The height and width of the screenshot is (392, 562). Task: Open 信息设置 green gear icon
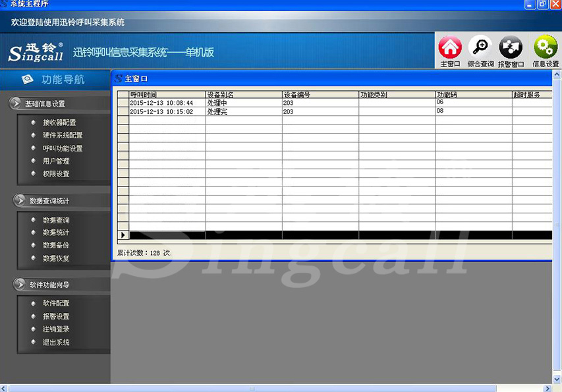click(545, 49)
